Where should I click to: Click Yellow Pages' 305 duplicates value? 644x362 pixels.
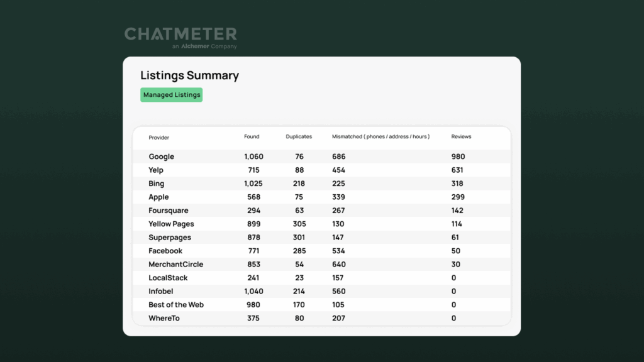click(x=299, y=224)
